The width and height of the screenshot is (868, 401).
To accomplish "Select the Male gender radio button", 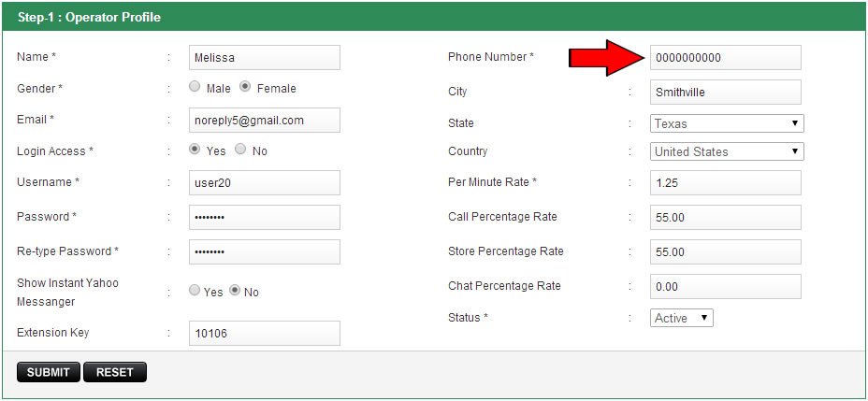I will (x=195, y=87).
